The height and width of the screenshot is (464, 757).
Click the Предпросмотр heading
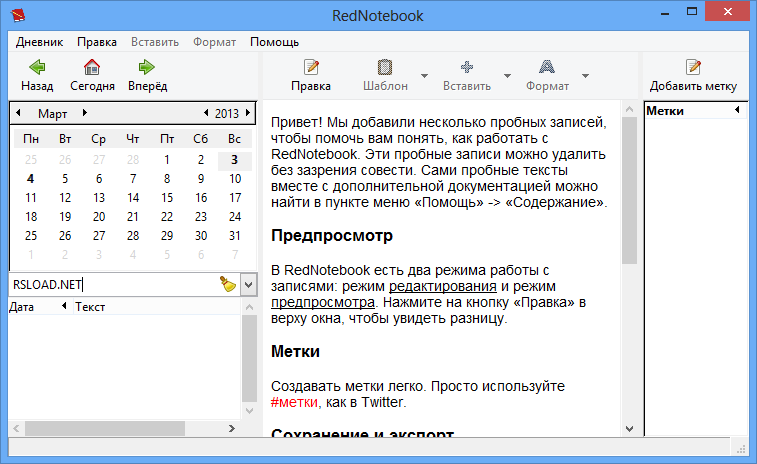(332, 236)
